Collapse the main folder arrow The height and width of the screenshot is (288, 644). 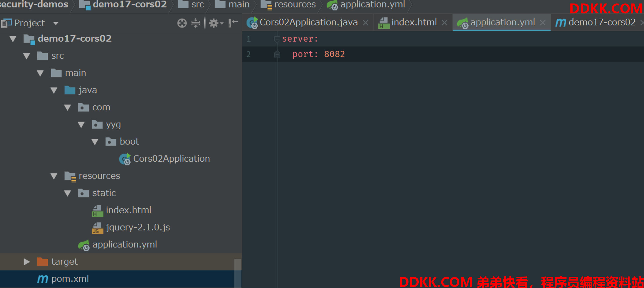[x=40, y=73]
